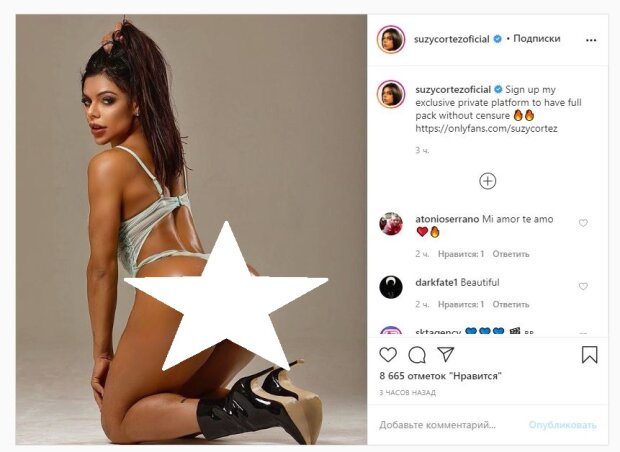
Task: Like atonioserrano's comment heart
Action: 583,223
